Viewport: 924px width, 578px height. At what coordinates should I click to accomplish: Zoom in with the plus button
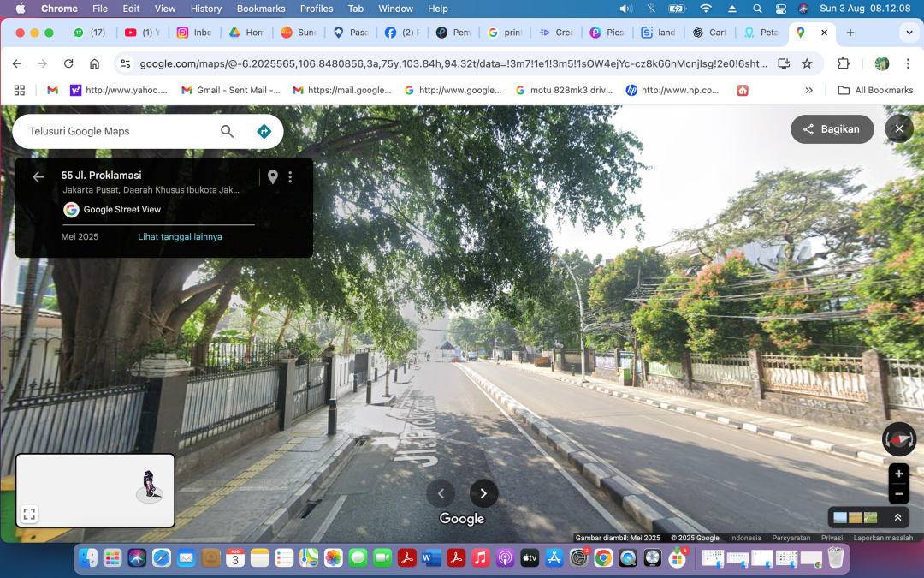[x=898, y=474]
